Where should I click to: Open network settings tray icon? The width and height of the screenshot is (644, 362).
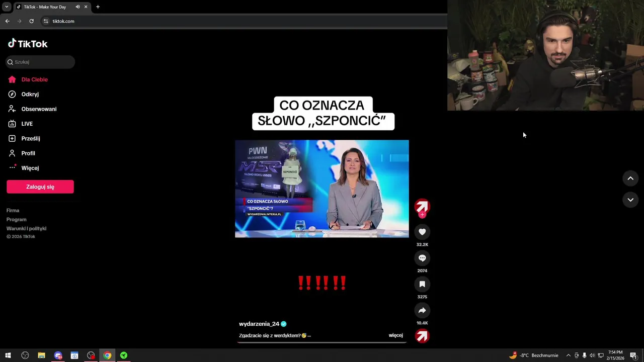[x=600, y=355]
